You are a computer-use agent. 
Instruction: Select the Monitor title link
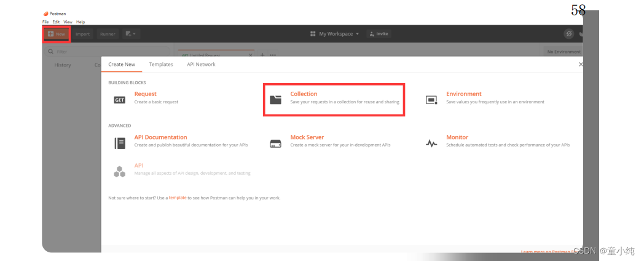tap(457, 137)
